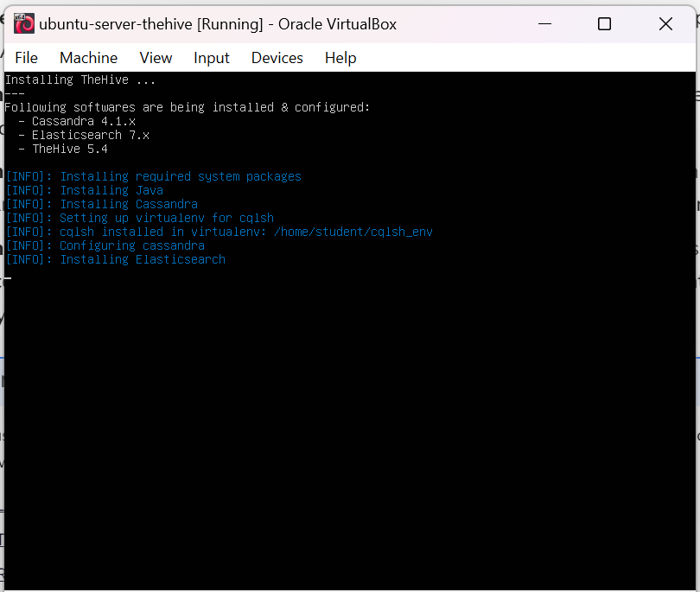
Task: Open the Help menu
Action: [x=340, y=58]
